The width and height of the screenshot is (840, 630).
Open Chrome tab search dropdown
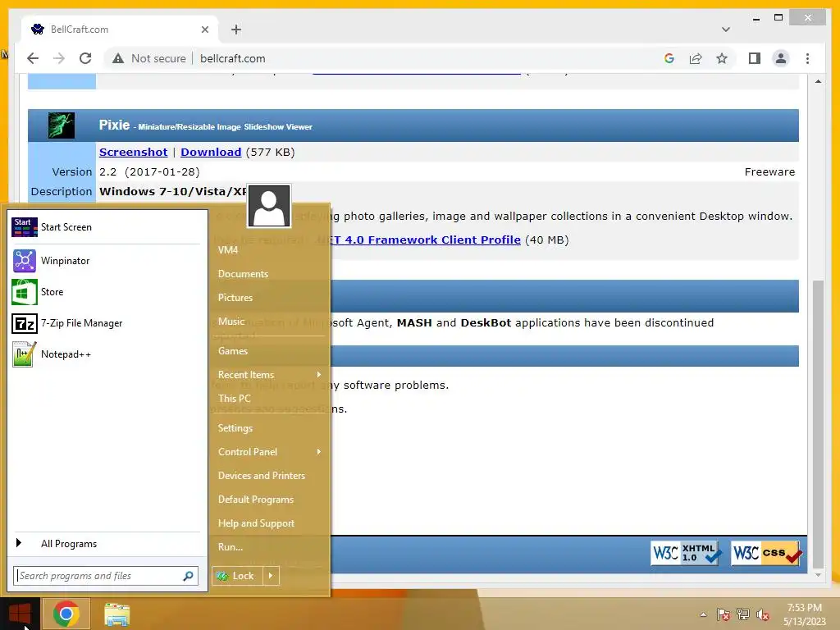725,30
